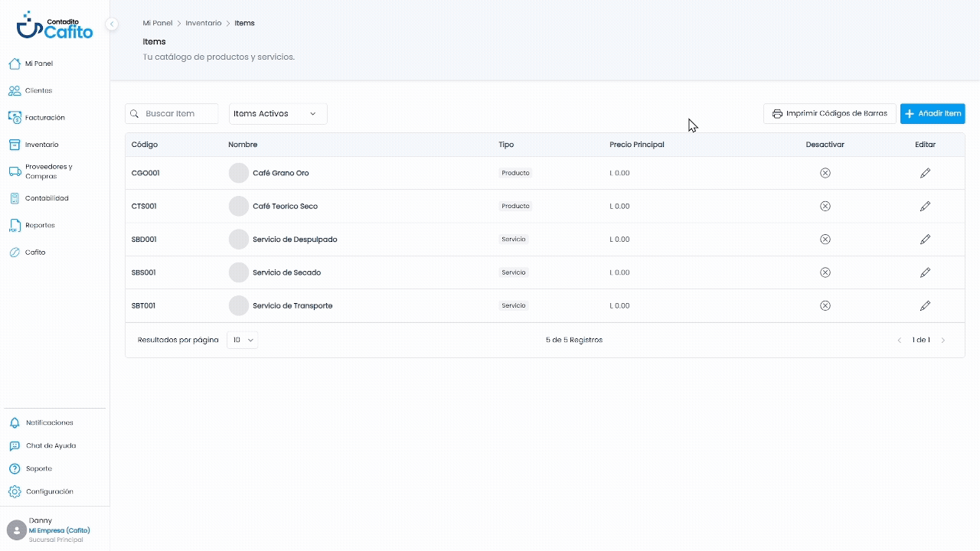Image resolution: width=980 pixels, height=551 pixels.
Task: Click Mi Empresa (Cafito) link
Action: (x=60, y=530)
